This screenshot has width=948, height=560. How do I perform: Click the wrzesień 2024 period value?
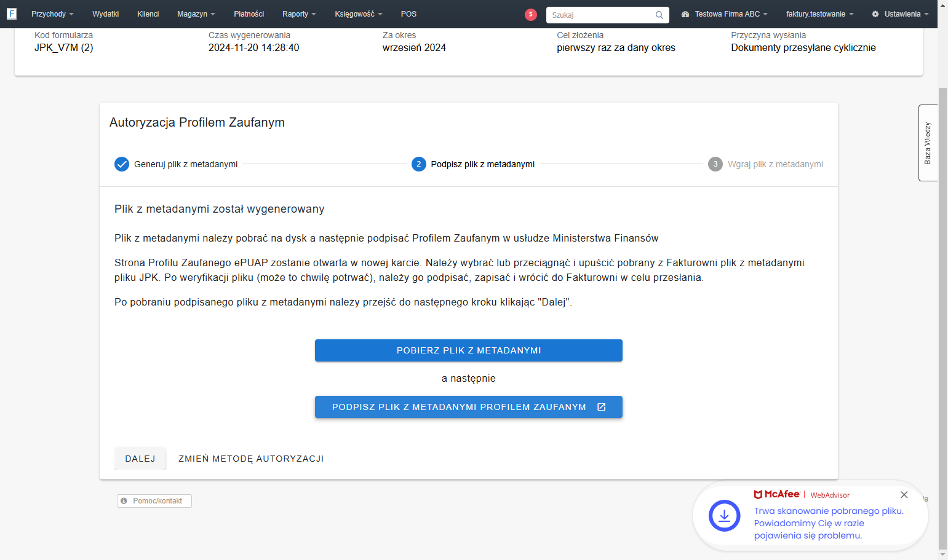tap(414, 48)
